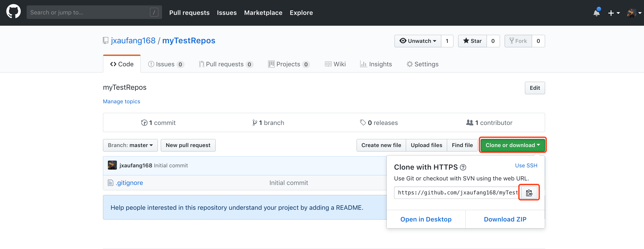Click the Download ZIP link
The width and height of the screenshot is (644, 249).
pyautogui.click(x=505, y=219)
